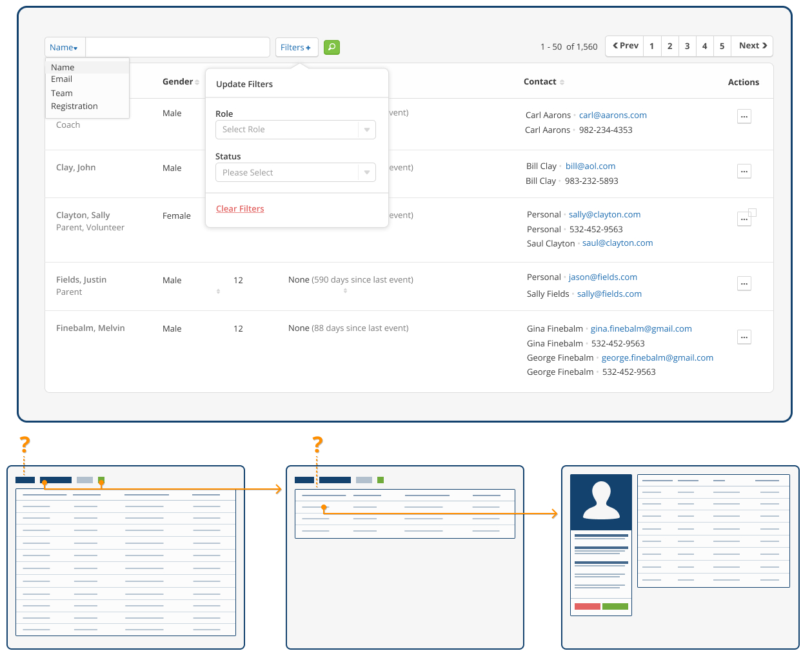Open the sally@clayton.com email link
Viewport: 812px width, 660px height.
604,215
